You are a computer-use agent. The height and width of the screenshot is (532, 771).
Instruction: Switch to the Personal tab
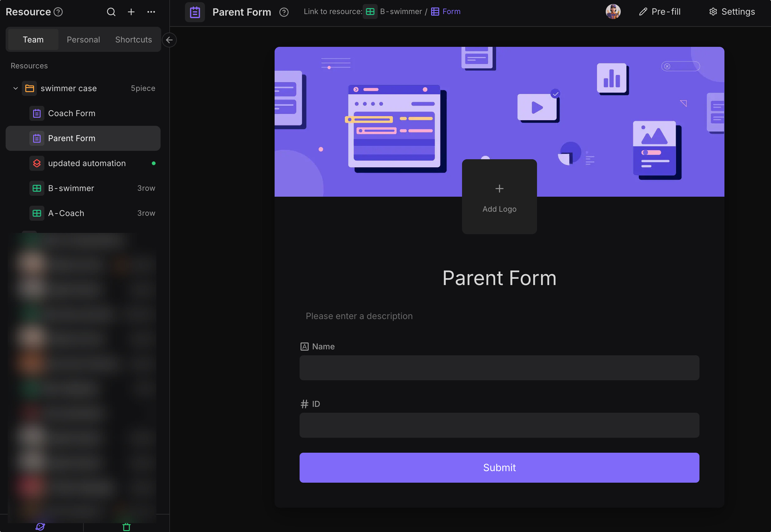tap(83, 40)
